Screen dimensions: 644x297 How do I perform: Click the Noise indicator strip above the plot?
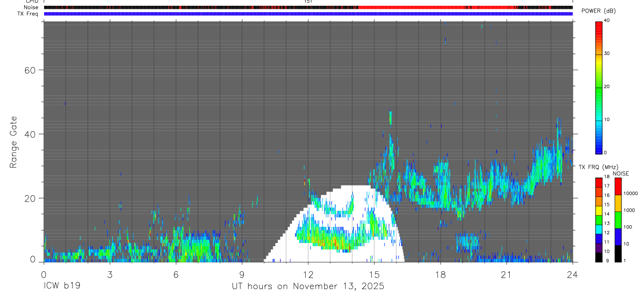click(308, 7)
